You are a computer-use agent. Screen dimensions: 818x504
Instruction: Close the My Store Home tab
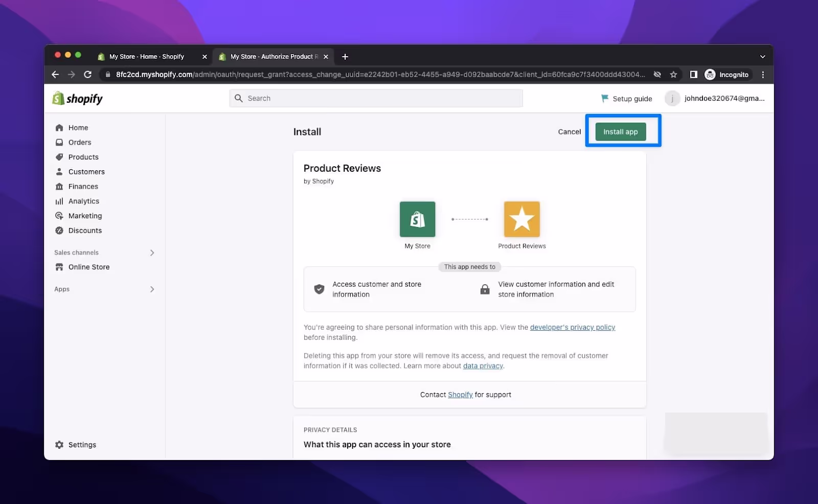coord(204,57)
